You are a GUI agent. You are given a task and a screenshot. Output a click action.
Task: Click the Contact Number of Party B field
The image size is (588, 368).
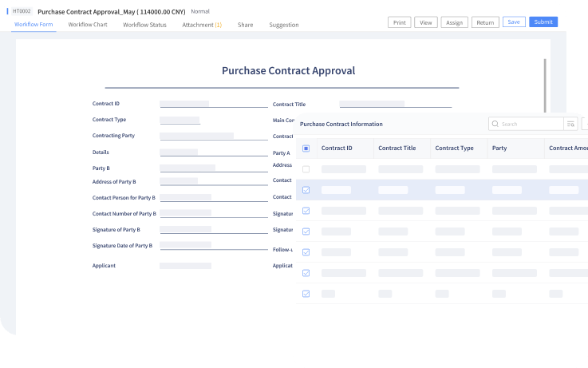tap(214, 213)
